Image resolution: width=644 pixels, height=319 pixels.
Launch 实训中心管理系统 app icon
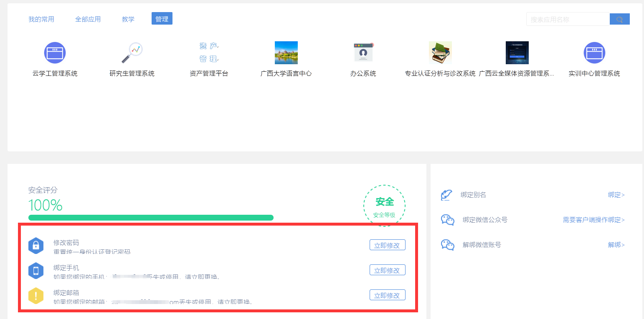pos(594,53)
